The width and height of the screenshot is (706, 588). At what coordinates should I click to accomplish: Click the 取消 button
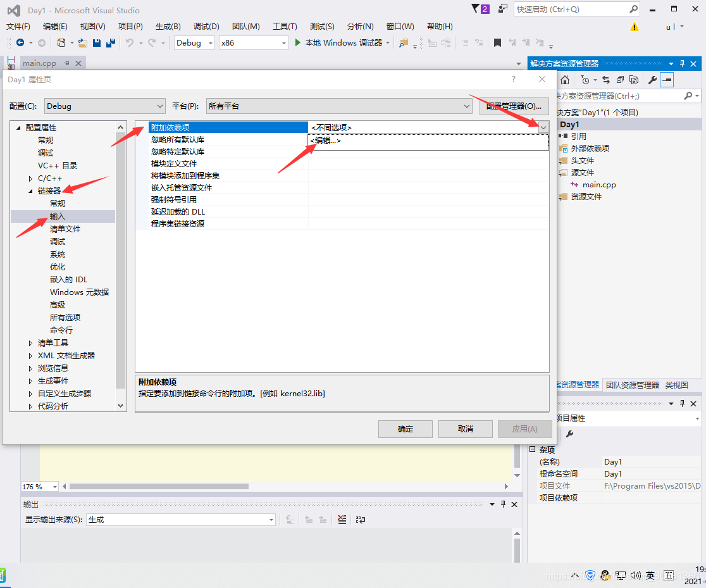(466, 429)
